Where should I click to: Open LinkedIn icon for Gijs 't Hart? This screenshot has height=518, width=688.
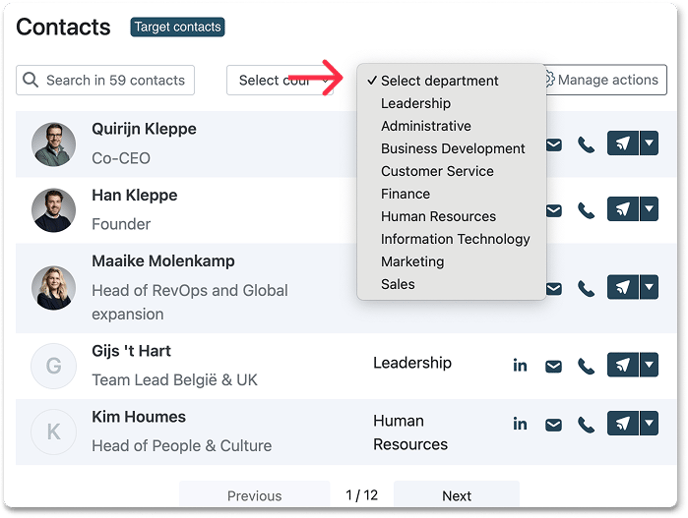click(x=520, y=365)
